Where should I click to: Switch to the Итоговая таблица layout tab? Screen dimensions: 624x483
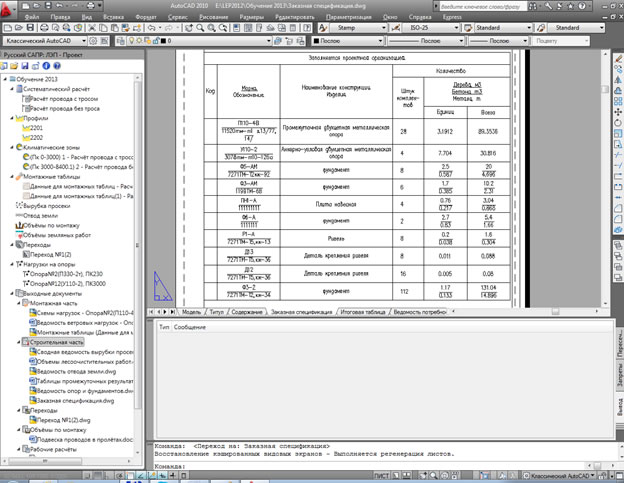(x=363, y=312)
